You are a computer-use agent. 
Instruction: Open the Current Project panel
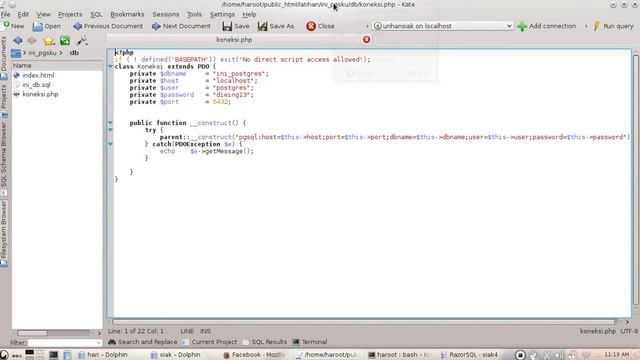click(x=210, y=342)
